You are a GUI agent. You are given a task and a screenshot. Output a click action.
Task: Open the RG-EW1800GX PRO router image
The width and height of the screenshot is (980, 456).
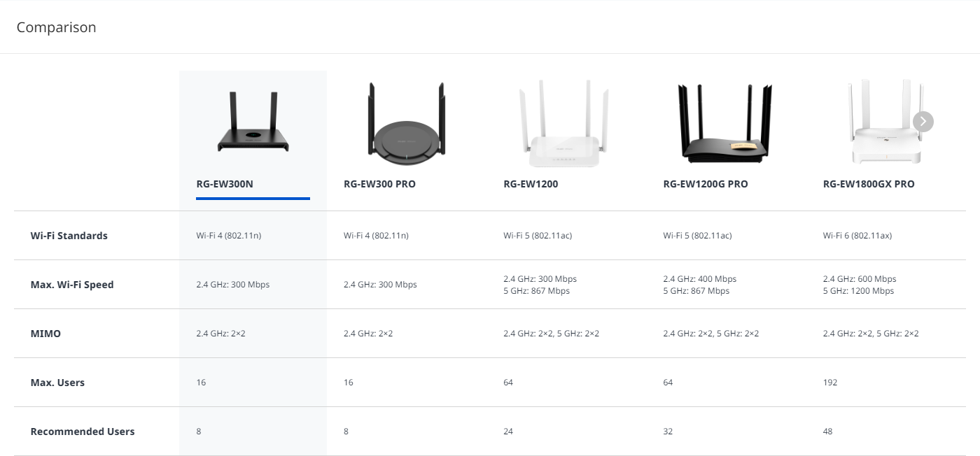tap(885, 122)
